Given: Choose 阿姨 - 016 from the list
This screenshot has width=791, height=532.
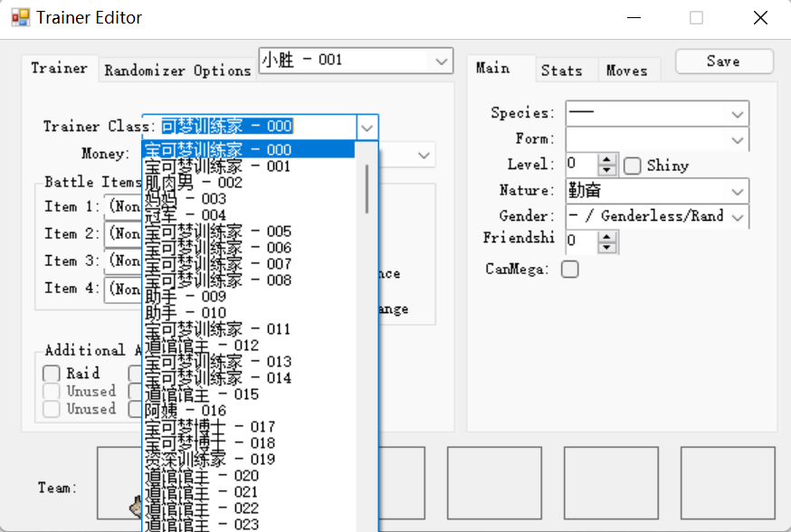Looking at the screenshot, I should pos(249,411).
